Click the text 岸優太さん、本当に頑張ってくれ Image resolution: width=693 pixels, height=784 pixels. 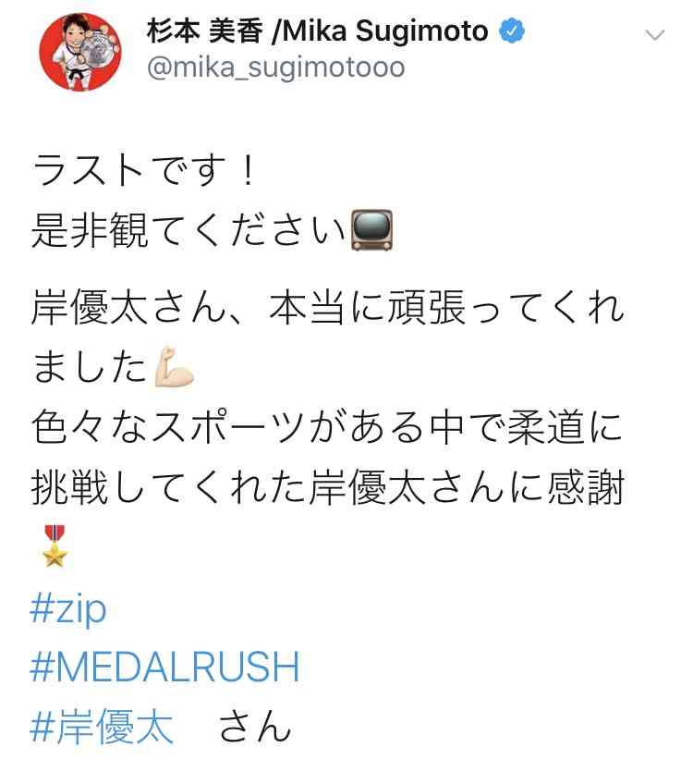pyautogui.click(x=327, y=307)
